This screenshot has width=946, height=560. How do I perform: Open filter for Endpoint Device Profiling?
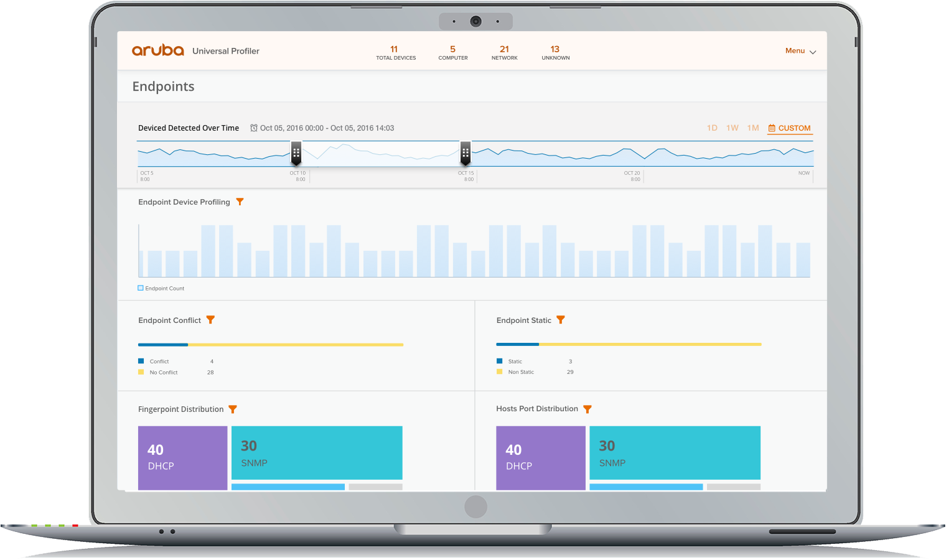(240, 202)
